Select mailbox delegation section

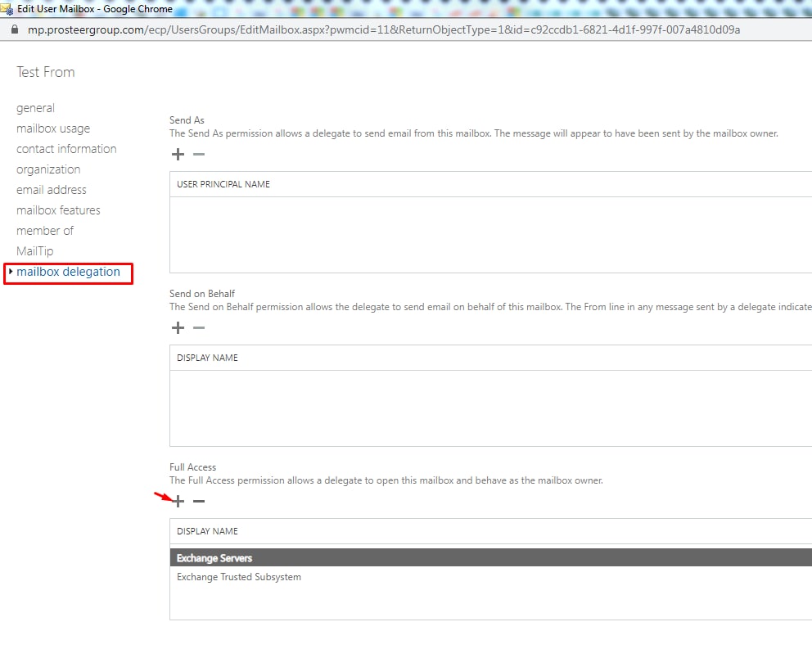tap(68, 272)
